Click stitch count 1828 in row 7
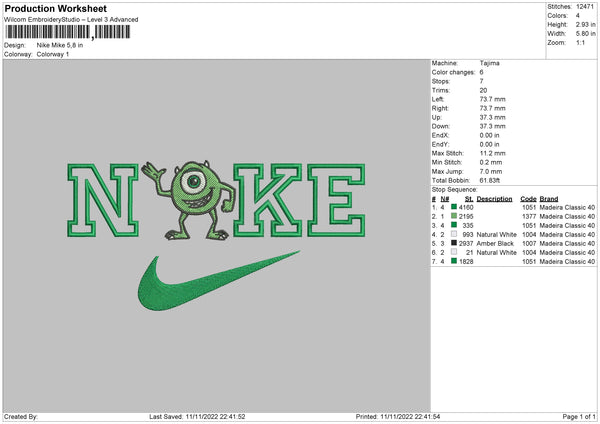 [466, 261]
